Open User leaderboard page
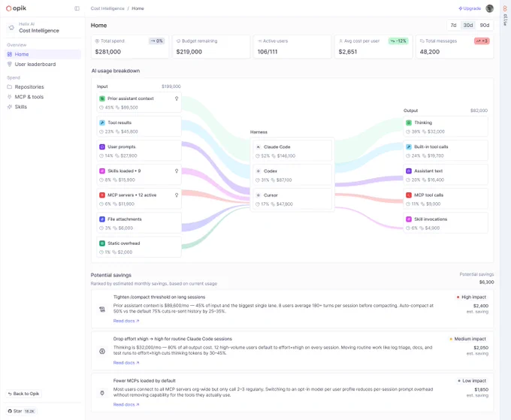The image size is (511, 420). 43,64
